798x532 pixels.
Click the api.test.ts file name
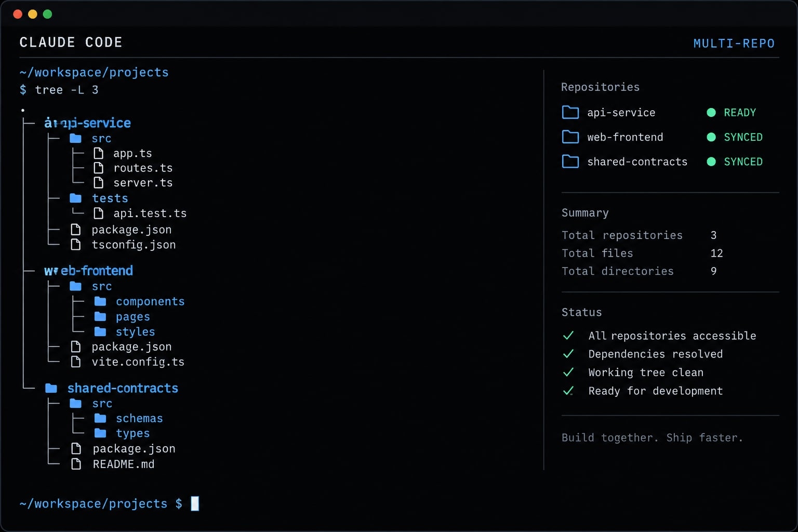(x=150, y=214)
